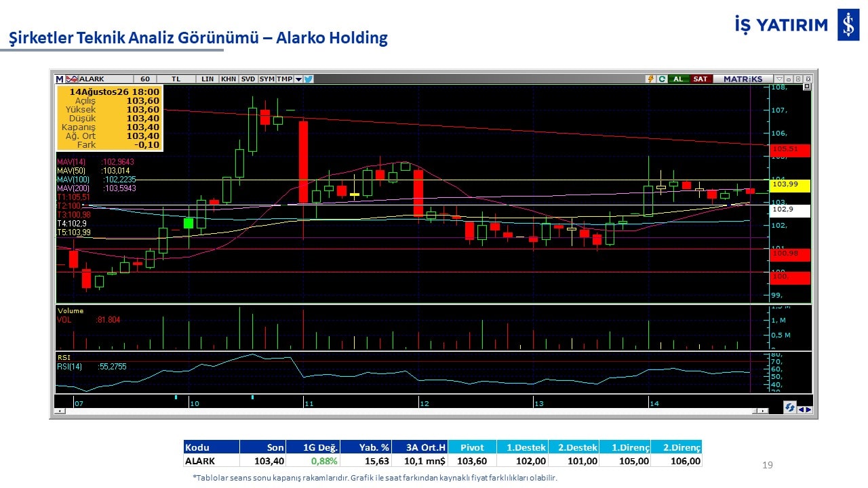The image size is (868, 488).
Task: Minimize the chart window
Action: click(x=789, y=79)
